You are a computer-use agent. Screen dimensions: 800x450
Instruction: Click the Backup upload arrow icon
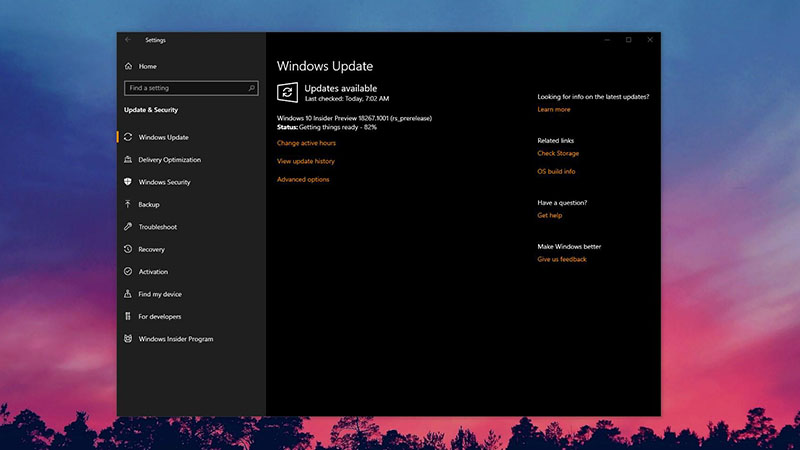pos(128,204)
